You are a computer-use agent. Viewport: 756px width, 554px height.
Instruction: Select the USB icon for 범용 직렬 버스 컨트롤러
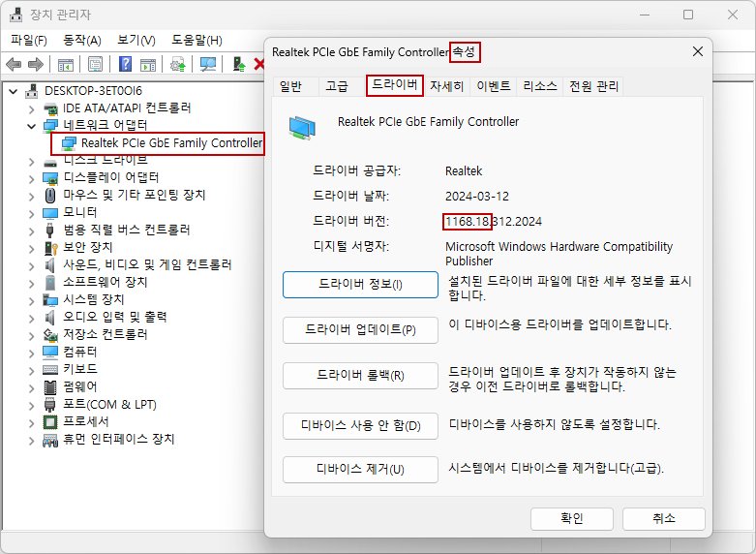[49, 231]
